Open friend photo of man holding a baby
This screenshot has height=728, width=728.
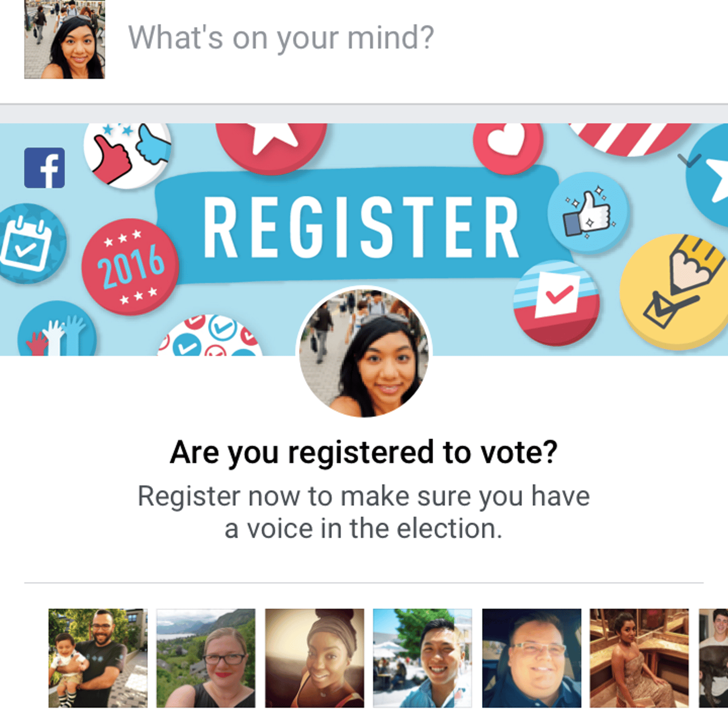coord(98,658)
